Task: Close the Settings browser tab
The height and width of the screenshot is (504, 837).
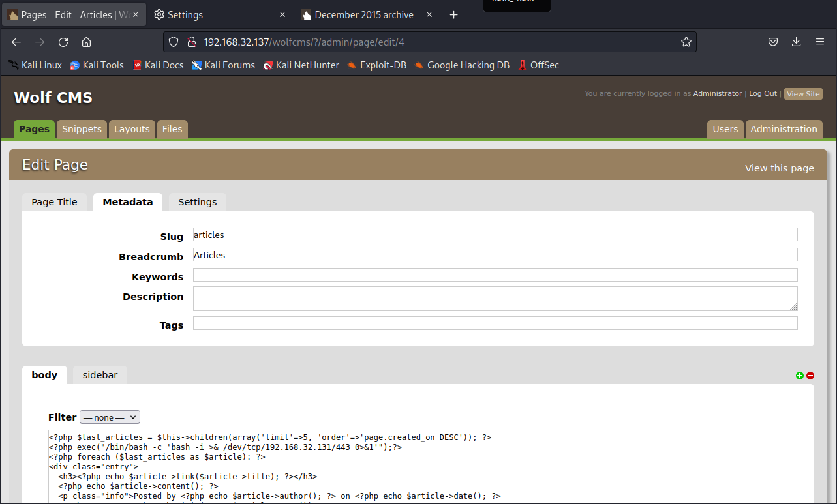Action: [x=282, y=14]
